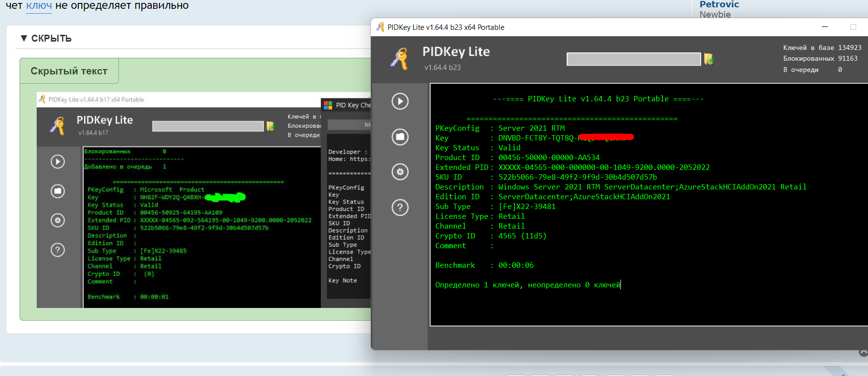Open help question icon in PIDKey Lite b23 sidebar

tap(400, 208)
